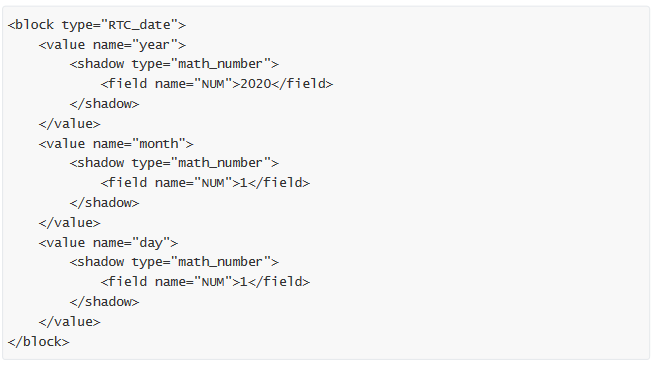Click the value name="year" line
The image size is (655, 365).
pos(112,45)
